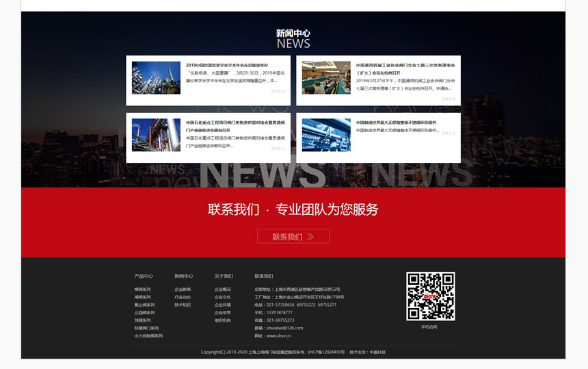
Task: Open the 中国制成世界最大无焊缝 news headline
Action: 396,123
